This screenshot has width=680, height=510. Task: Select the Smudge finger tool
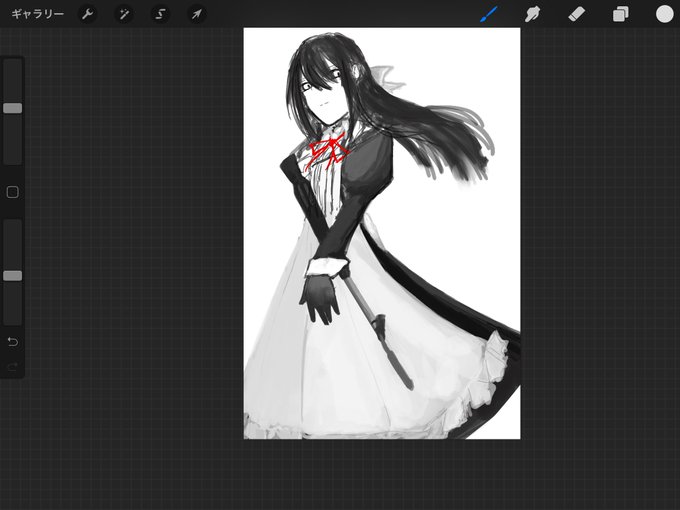click(x=533, y=14)
